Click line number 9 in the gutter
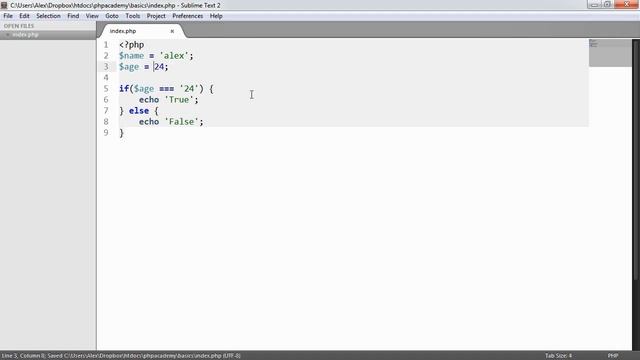This screenshot has height=360, width=640. pos(106,133)
